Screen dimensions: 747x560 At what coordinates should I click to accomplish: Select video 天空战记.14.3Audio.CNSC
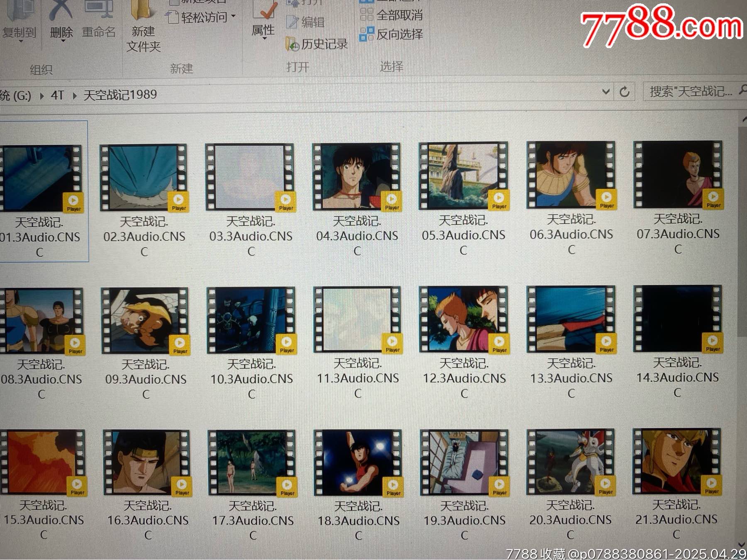tap(678, 342)
